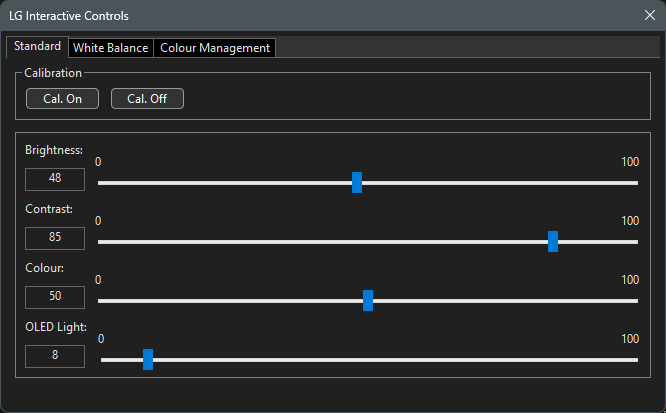Screen dimensions: 666x413
Task: Click the Brightness slider handle
Action: pos(357,183)
